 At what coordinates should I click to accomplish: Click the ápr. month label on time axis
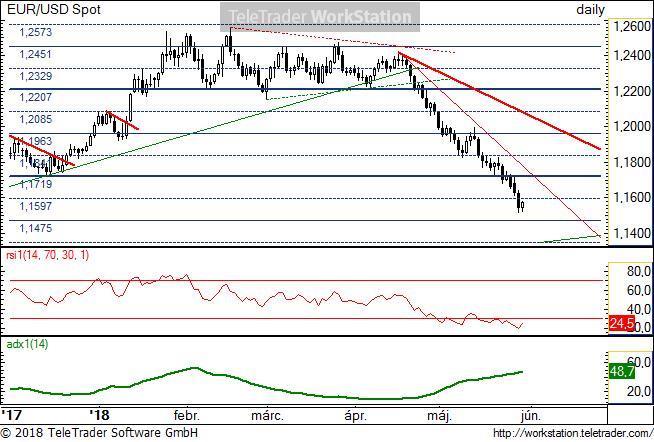pyautogui.click(x=356, y=416)
